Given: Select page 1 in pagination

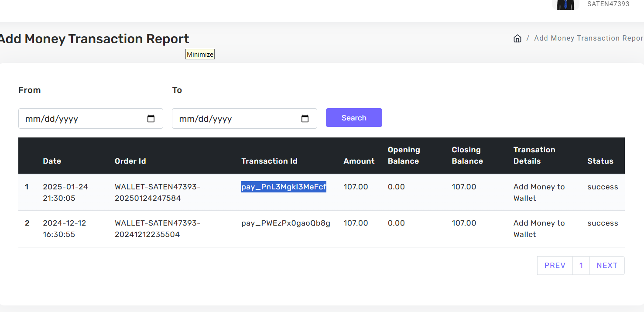Looking at the screenshot, I should [581, 265].
